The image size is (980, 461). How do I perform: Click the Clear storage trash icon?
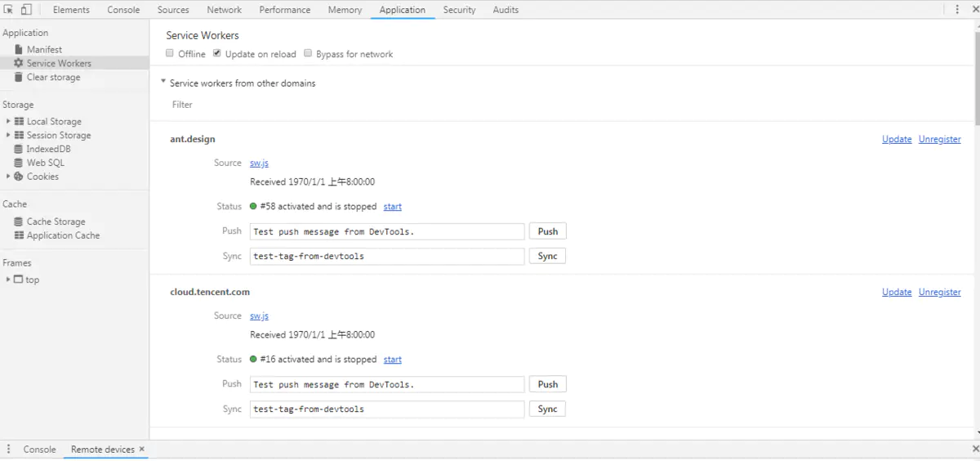[x=19, y=77]
